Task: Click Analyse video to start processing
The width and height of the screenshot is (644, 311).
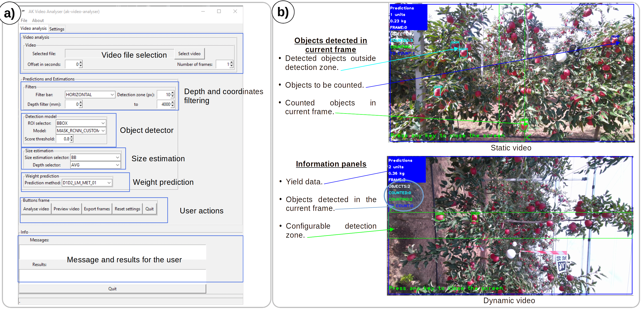Action: pos(36,209)
